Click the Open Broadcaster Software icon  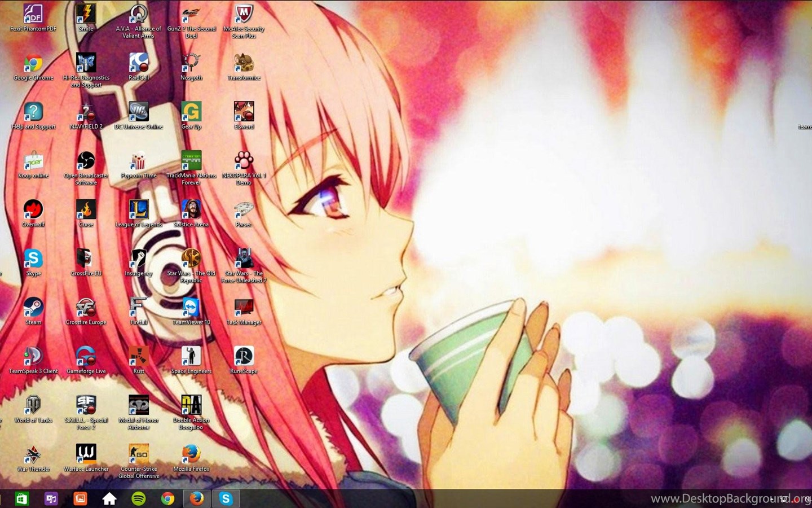86,161
